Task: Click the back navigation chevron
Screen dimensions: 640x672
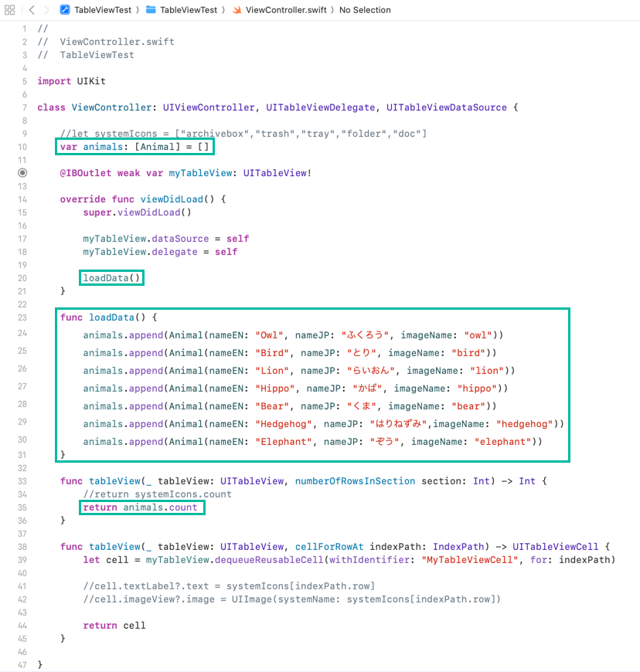Action: click(32, 10)
